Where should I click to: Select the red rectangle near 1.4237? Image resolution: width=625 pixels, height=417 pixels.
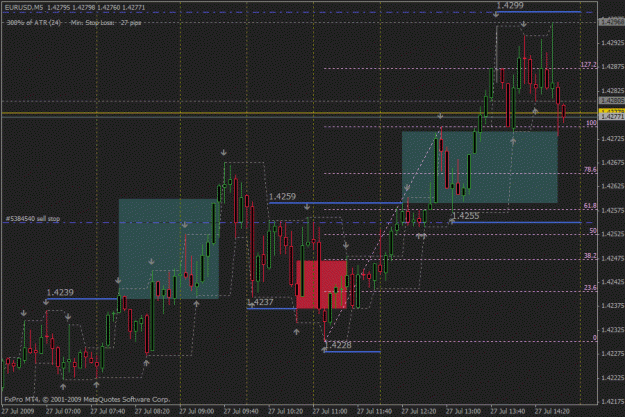click(x=321, y=285)
